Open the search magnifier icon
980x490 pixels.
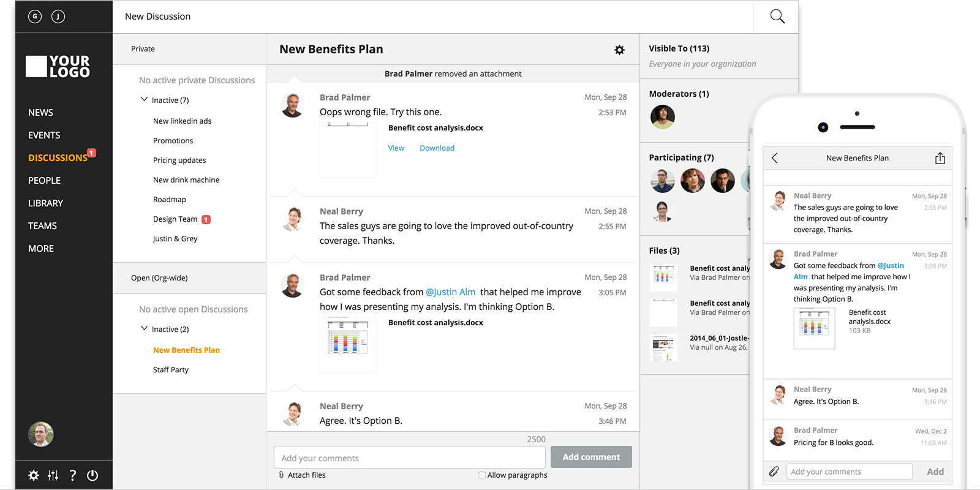(777, 17)
